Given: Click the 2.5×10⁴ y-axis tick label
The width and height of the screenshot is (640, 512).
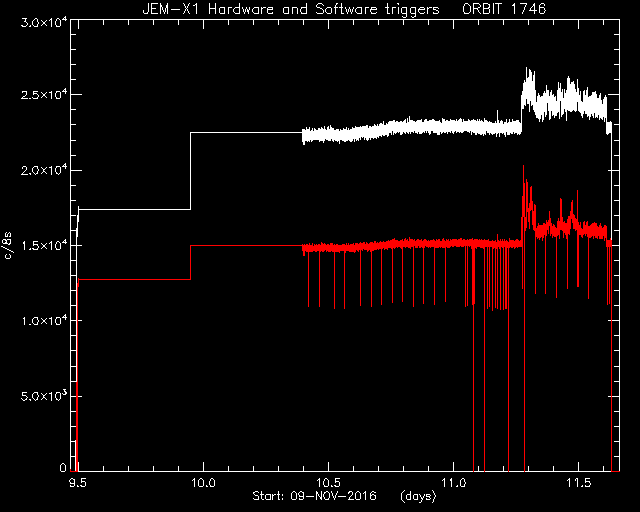Looking at the screenshot, I should [x=44, y=95].
